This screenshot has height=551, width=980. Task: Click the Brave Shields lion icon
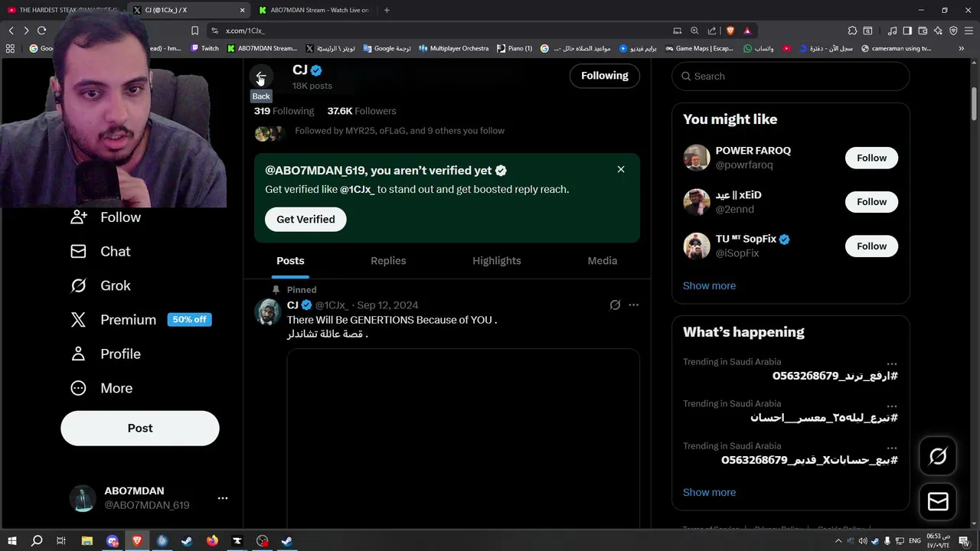pyautogui.click(x=730, y=31)
